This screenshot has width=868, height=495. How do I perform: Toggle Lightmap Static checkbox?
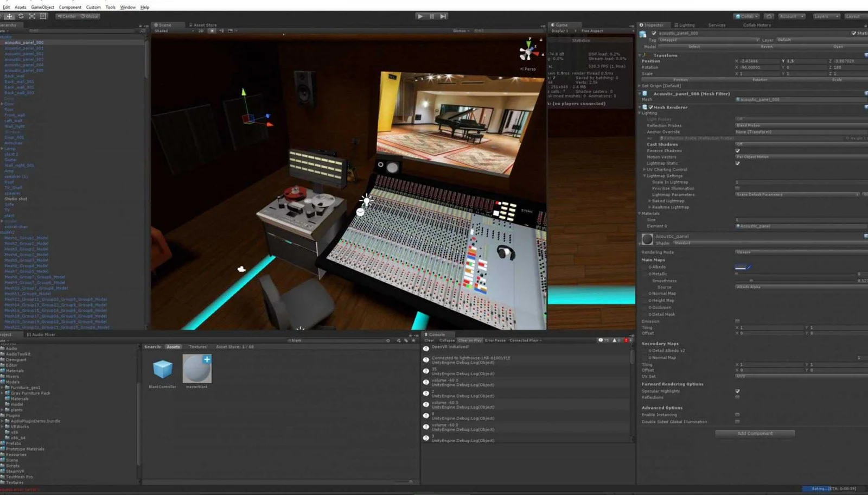(737, 163)
